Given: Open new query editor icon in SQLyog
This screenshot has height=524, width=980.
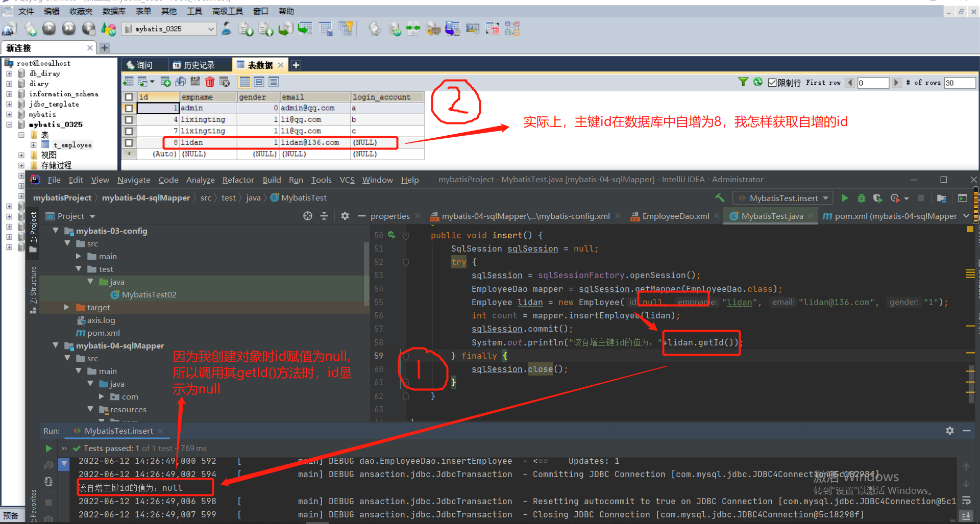Looking at the screenshot, I should point(31,29).
